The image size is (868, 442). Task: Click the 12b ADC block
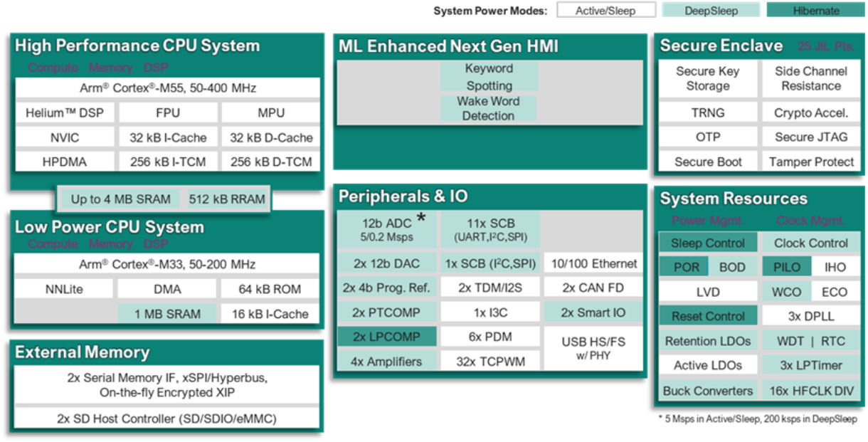tap(387, 229)
